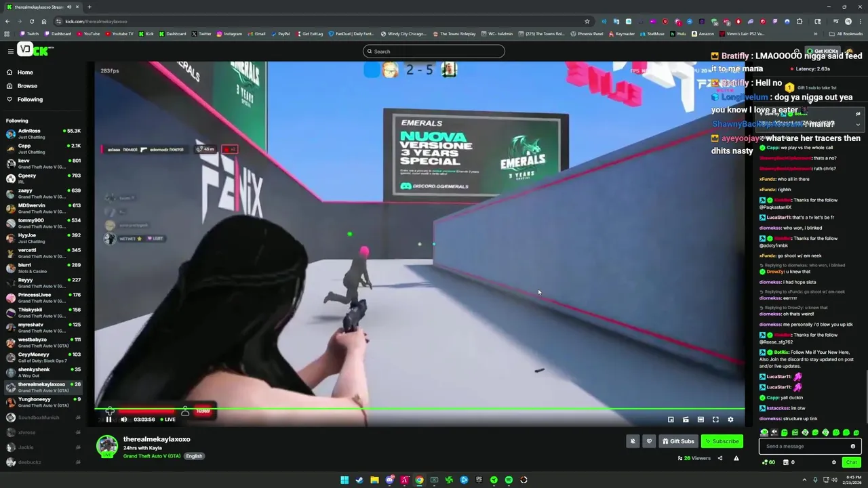This screenshot has width=868, height=488.
Task: Open PayPal bookmark
Action: tap(281, 34)
